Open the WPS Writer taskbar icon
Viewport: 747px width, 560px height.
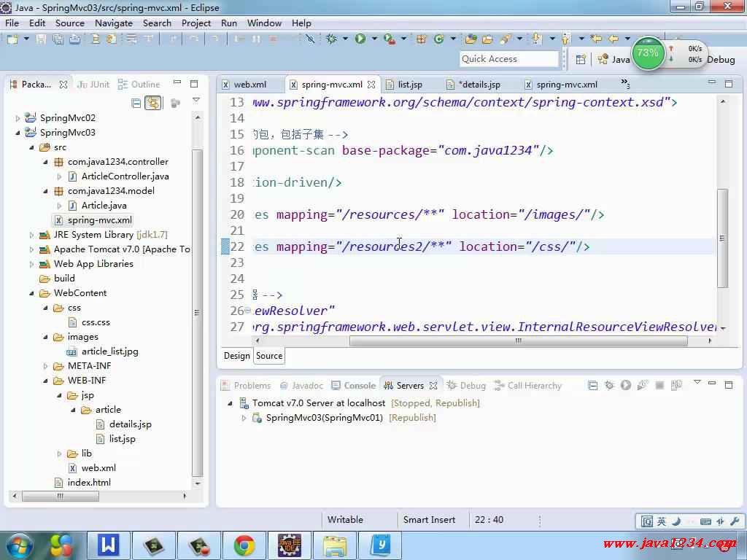[108, 545]
